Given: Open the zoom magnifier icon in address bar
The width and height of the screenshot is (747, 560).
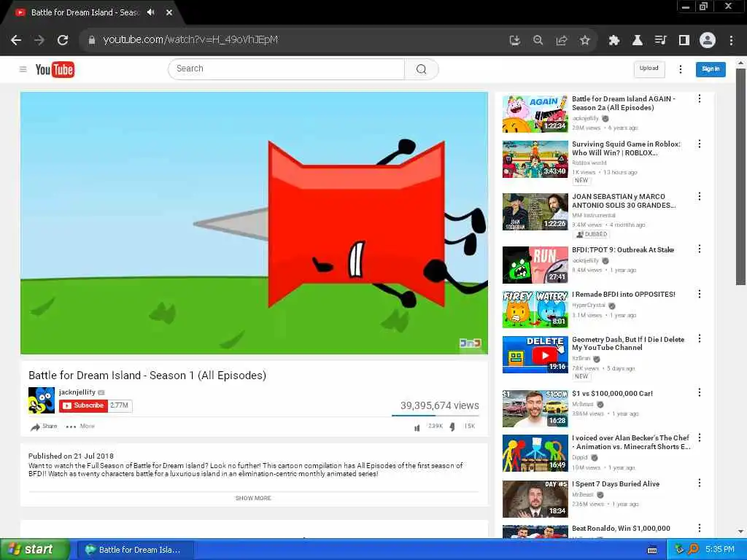Looking at the screenshot, I should 538,41.
